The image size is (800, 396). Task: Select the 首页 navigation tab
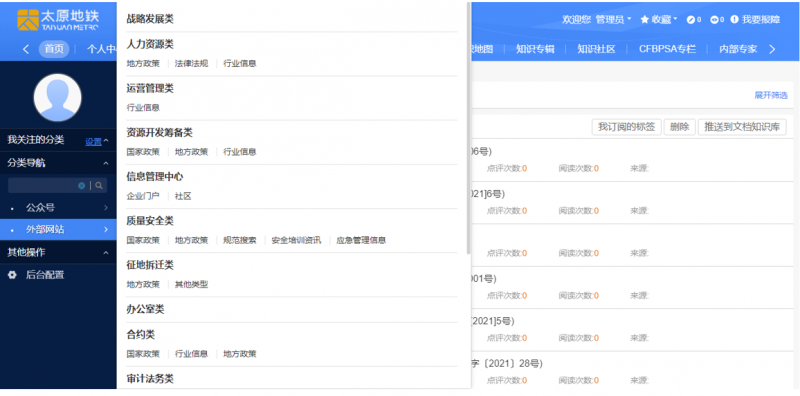[x=54, y=50]
